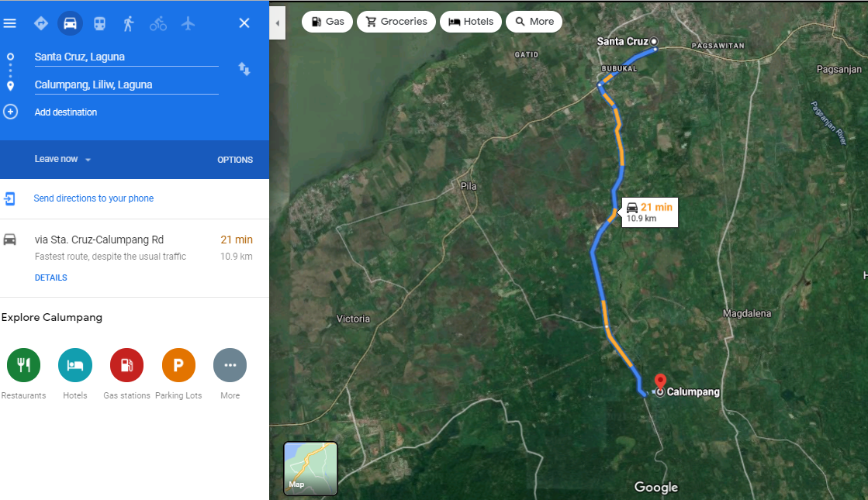Collapse the side panel arrow
This screenshot has height=500, width=868.
click(277, 23)
